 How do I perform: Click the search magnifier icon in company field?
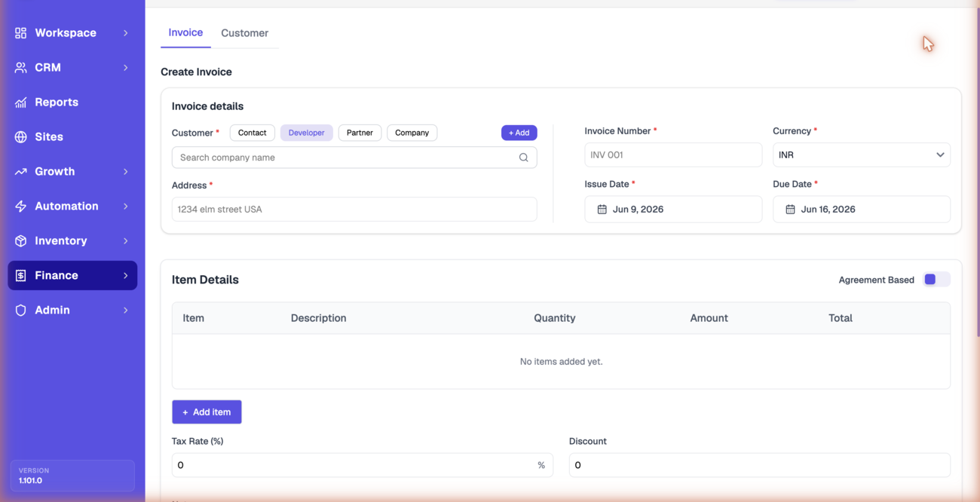pyautogui.click(x=523, y=158)
